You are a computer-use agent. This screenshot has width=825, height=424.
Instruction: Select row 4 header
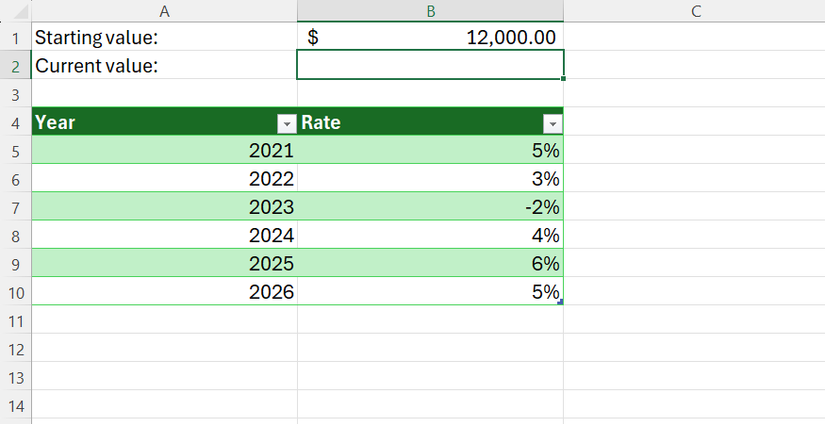pyautogui.click(x=15, y=123)
